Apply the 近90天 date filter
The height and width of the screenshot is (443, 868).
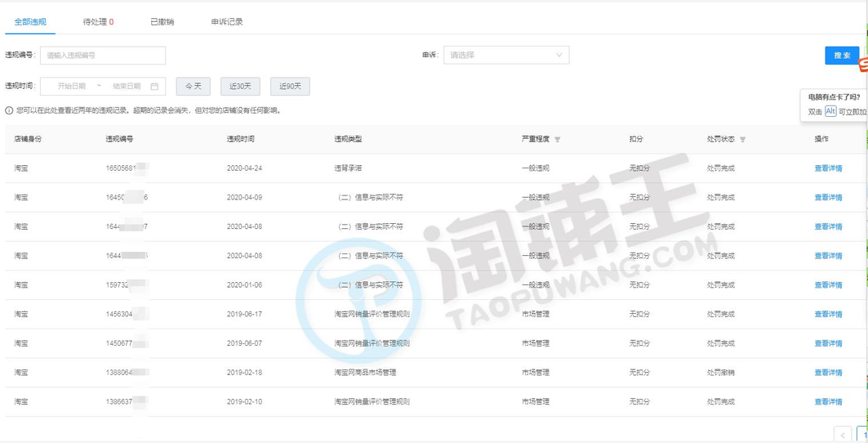289,87
